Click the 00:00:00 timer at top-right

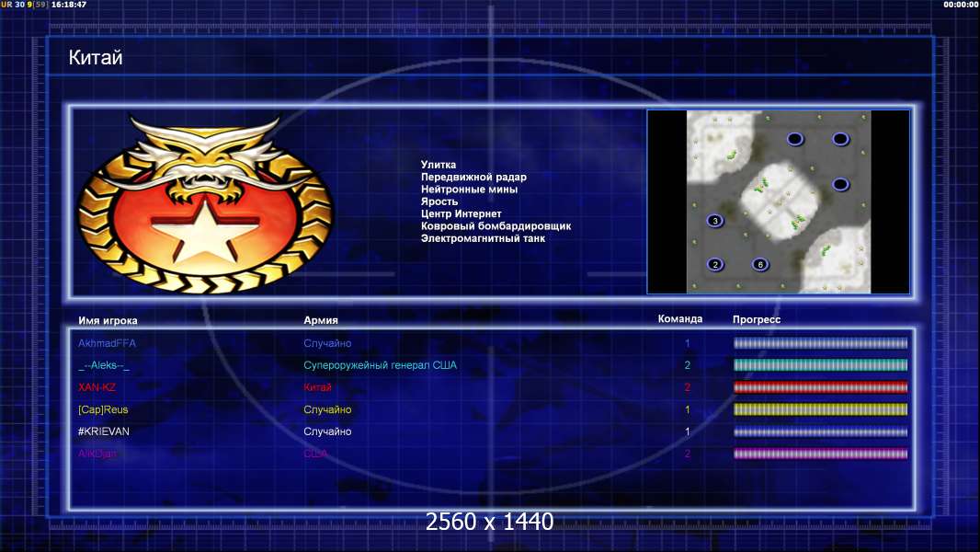[x=962, y=5]
